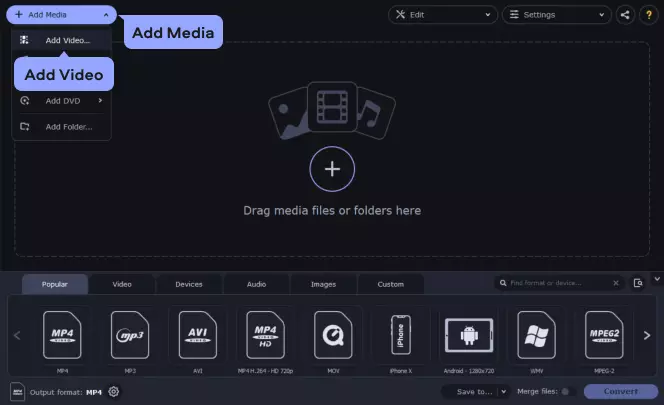Open the Save to dropdown arrow
The image size is (664, 405).
click(x=504, y=391)
